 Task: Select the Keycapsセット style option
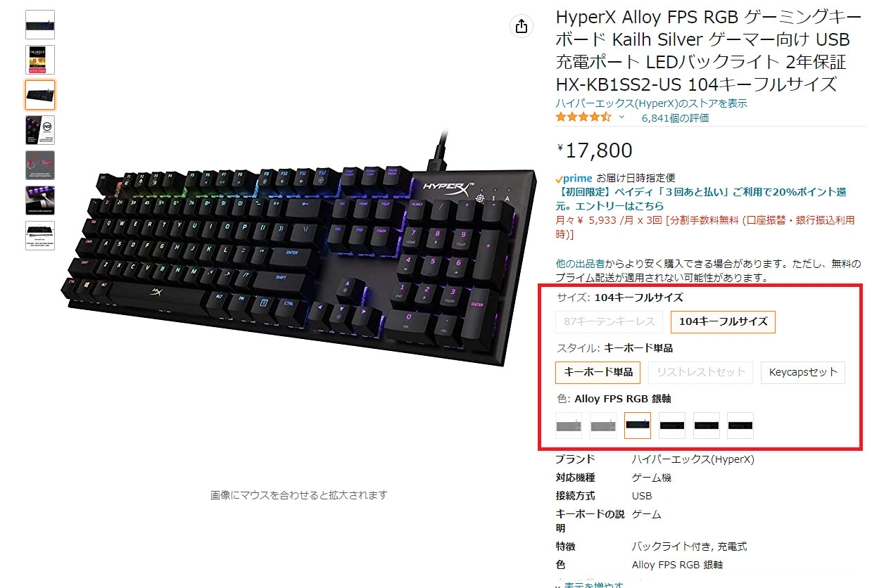coord(803,372)
